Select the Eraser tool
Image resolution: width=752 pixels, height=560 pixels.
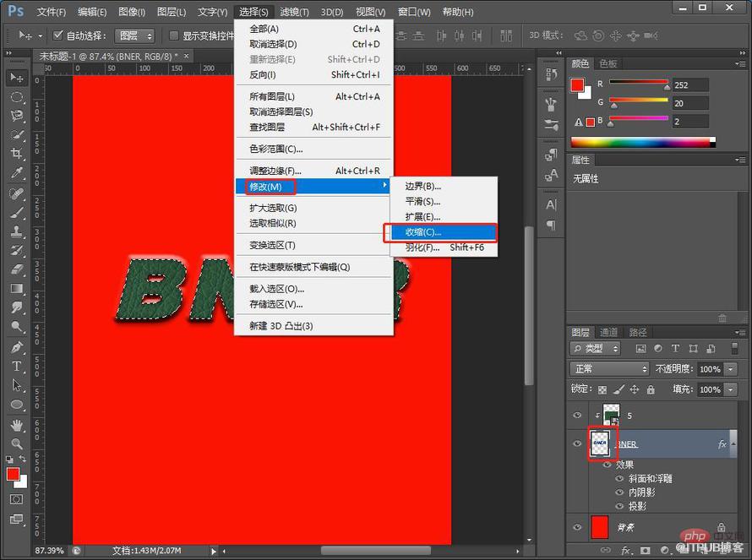(x=17, y=270)
